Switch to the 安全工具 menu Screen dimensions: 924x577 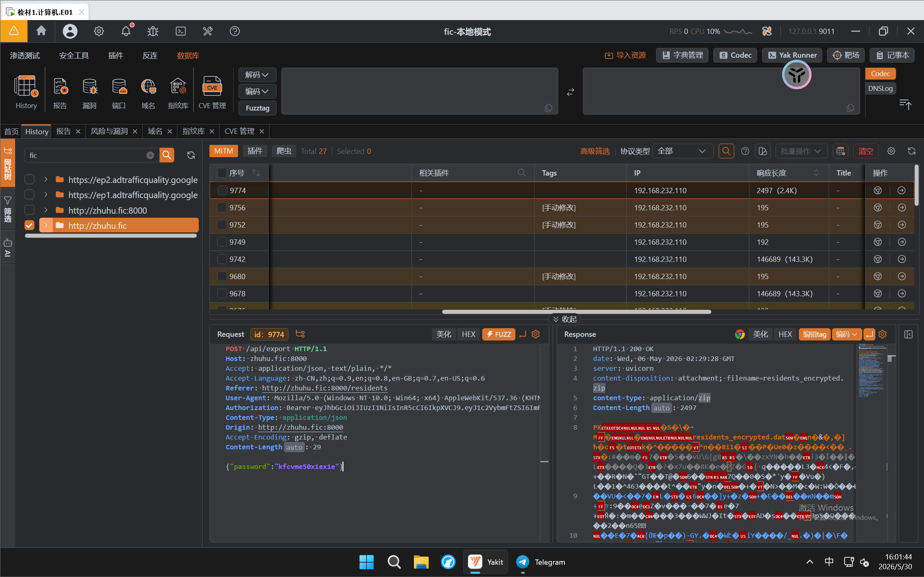[x=74, y=55]
